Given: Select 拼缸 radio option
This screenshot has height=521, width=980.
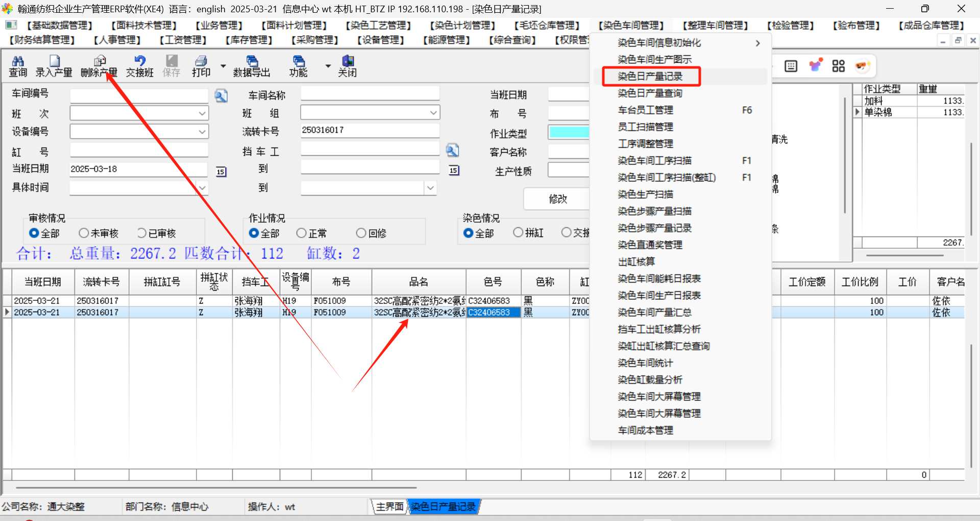Looking at the screenshot, I should coord(518,232).
